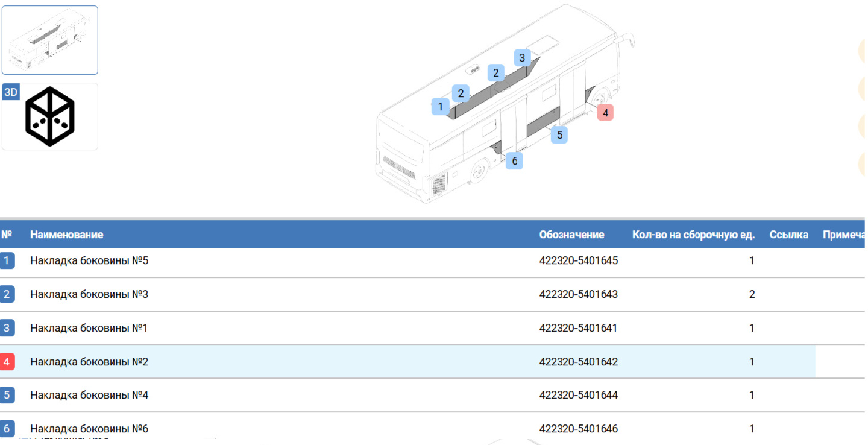Screen dimensions: 868x445
Task: Sort by the Наименование column header
Action: pos(67,235)
